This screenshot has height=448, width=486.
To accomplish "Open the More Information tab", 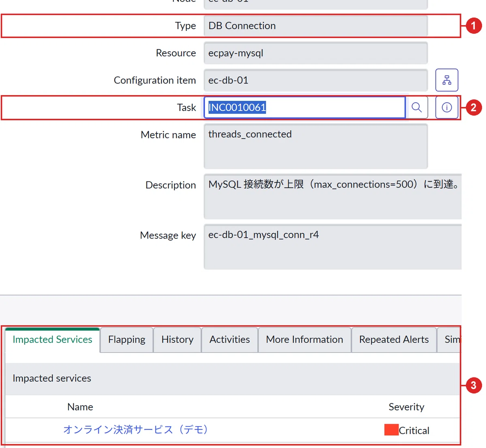I will (x=305, y=339).
